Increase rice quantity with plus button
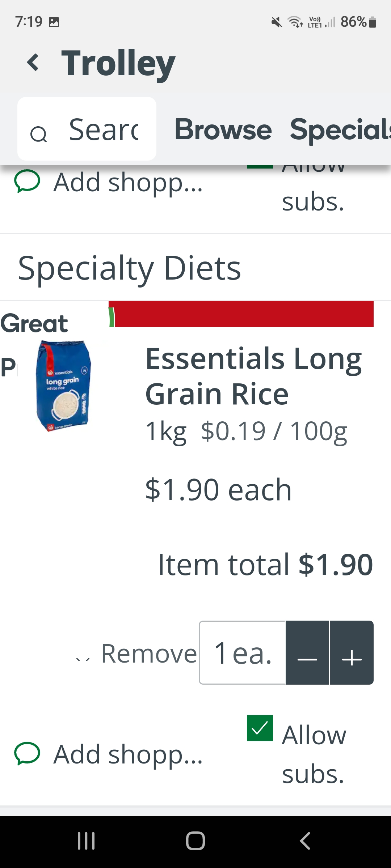 [352, 653]
